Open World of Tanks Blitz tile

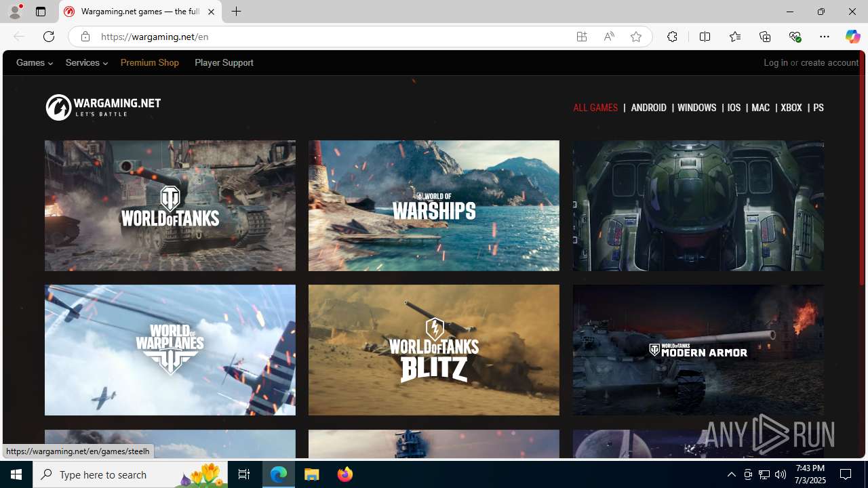point(434,350)
